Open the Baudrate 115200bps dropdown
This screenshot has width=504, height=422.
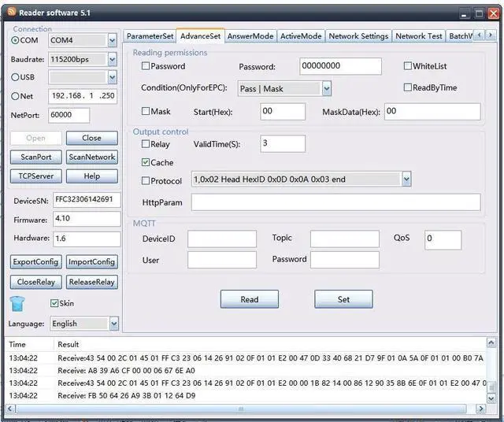[112, 59]
